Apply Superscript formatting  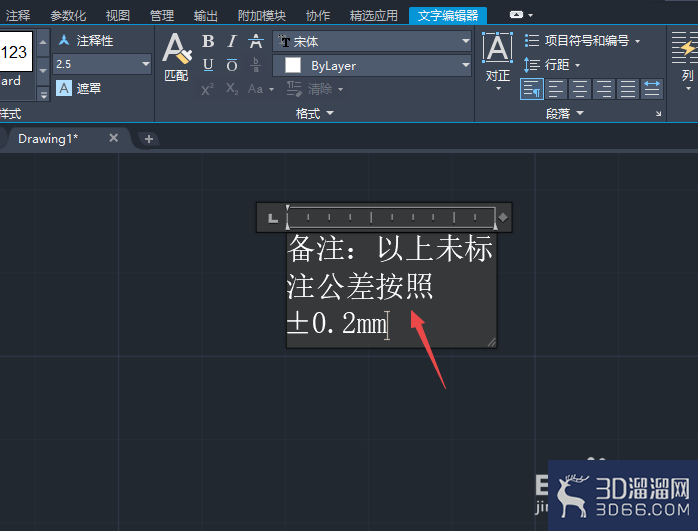click(207, 89)
